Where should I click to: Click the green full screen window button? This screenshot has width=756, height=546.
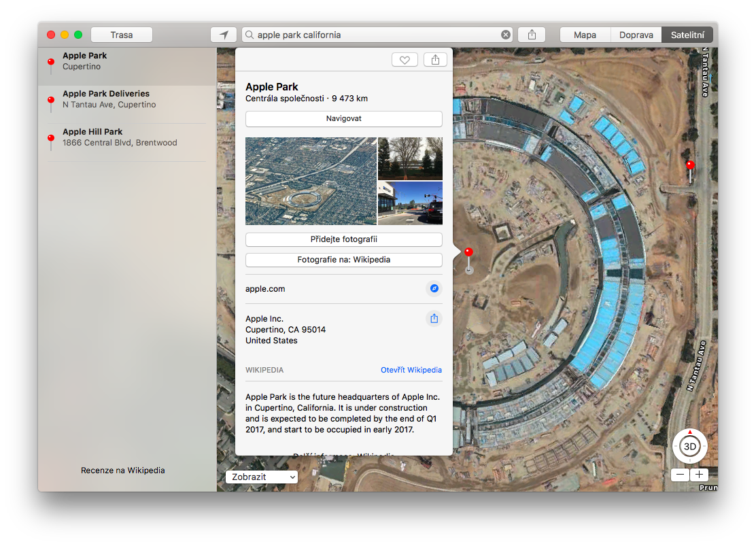(78, 35)
